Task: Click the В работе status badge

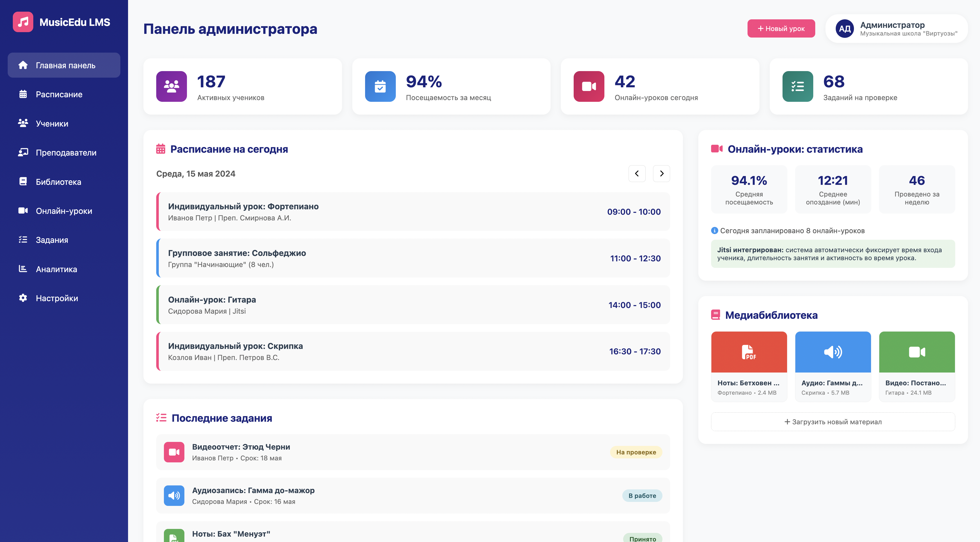Action: 642,496
